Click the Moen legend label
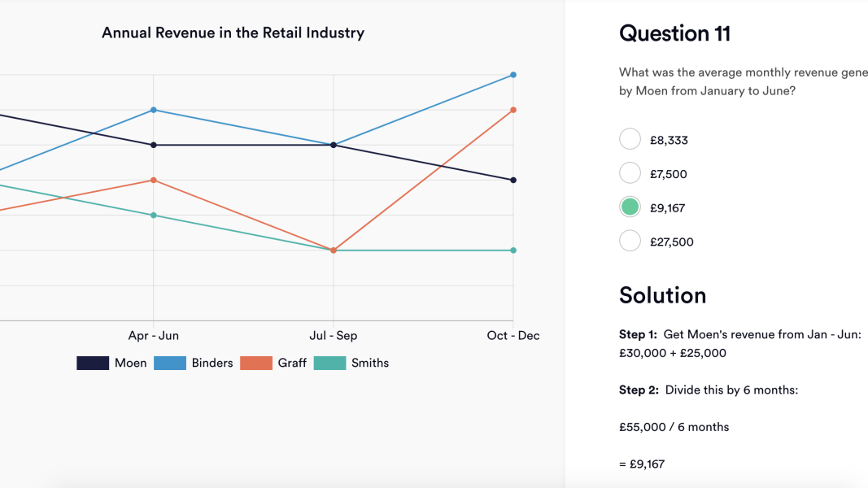Screen dimensions: 868x488 click(131, 363)
